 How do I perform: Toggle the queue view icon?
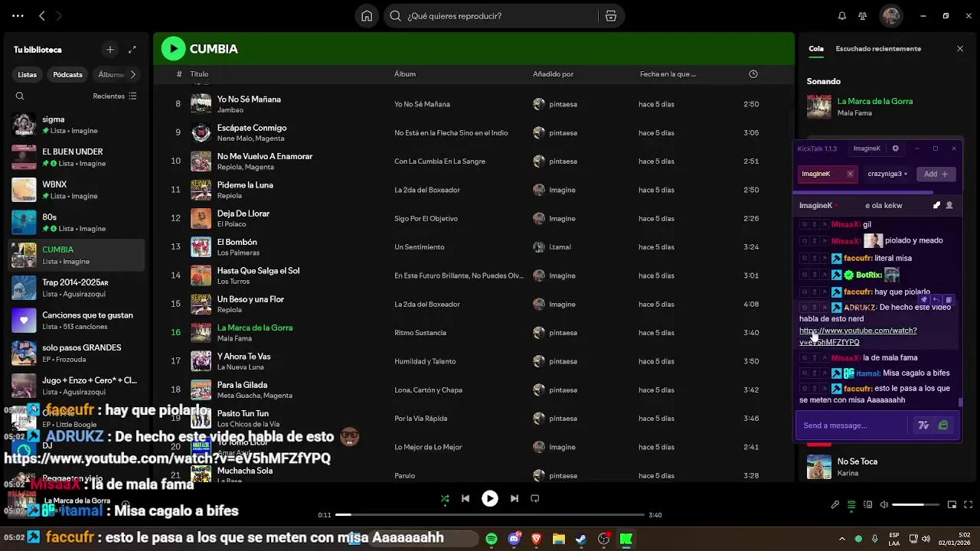tap(851, 505)
